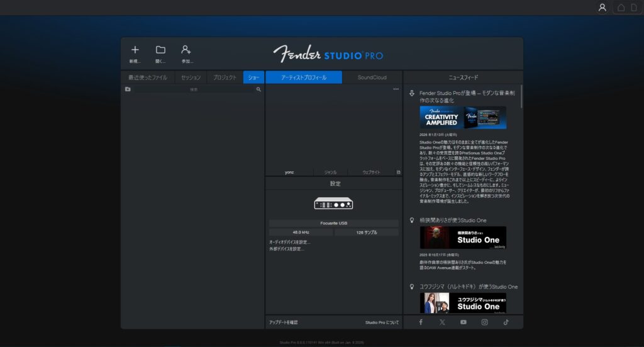
Task: Open the three-dot artist profile options menu
Action: point(396,89)
